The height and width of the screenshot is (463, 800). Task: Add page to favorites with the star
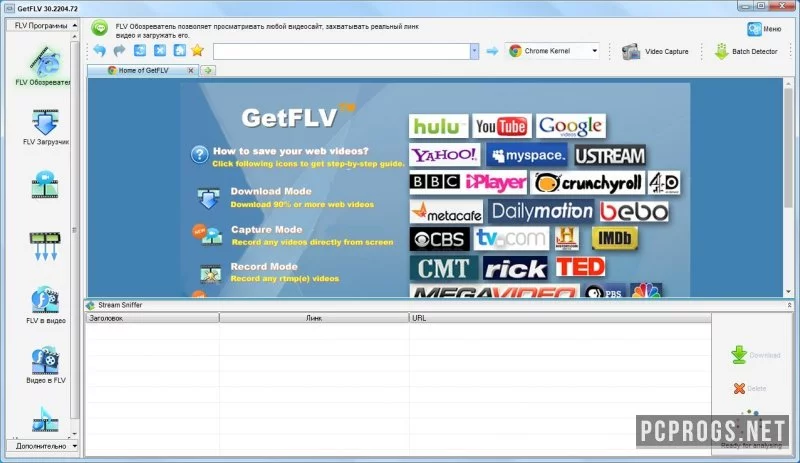point(197,50)
